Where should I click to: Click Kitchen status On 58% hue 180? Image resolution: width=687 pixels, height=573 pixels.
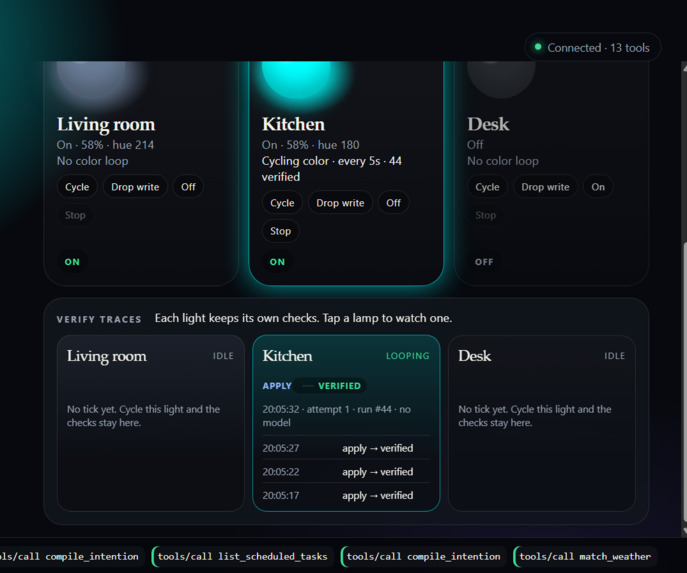(x=310, y=145)
